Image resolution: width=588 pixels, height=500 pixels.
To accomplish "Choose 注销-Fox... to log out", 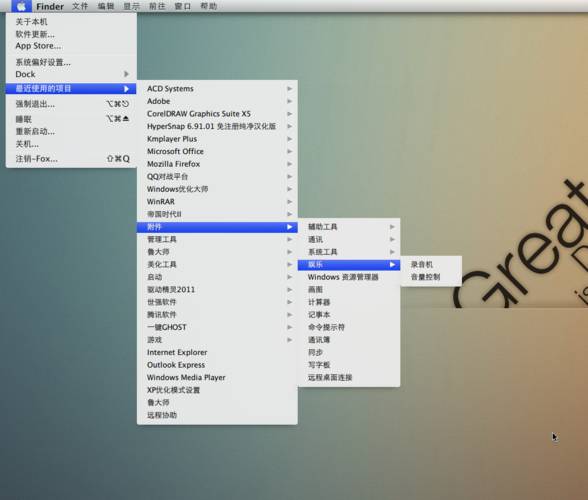I will 71,159.
